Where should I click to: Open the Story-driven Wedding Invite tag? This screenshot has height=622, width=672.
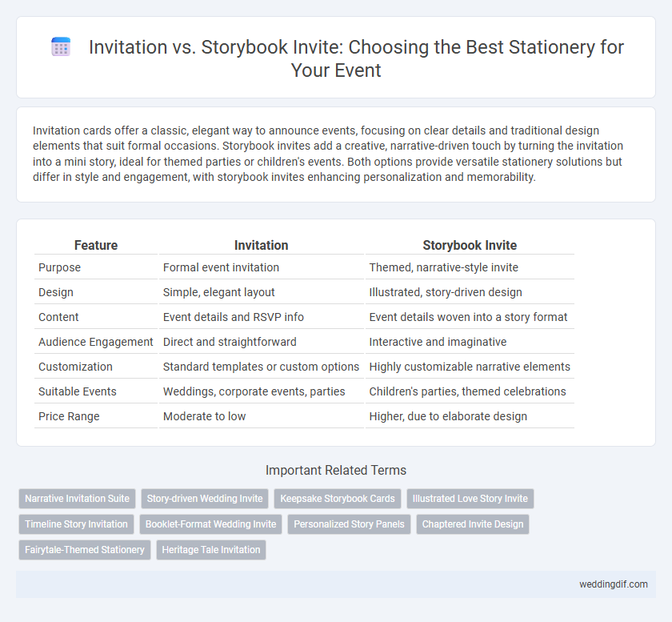click(205, 499)
